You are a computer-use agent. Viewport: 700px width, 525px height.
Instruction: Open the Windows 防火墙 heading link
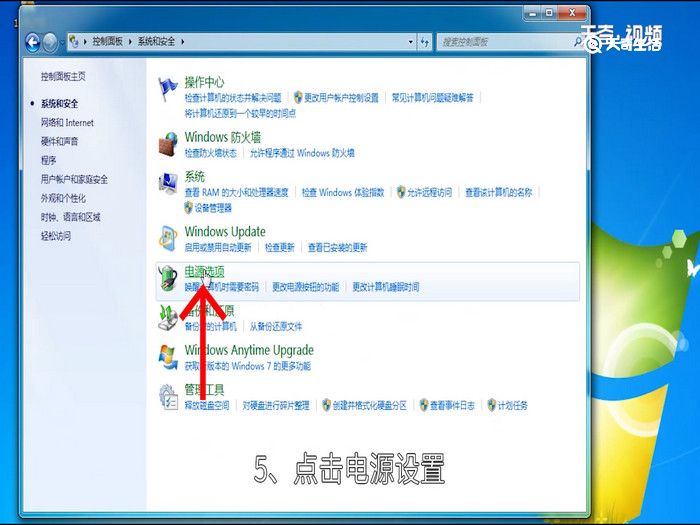[223, 137]
